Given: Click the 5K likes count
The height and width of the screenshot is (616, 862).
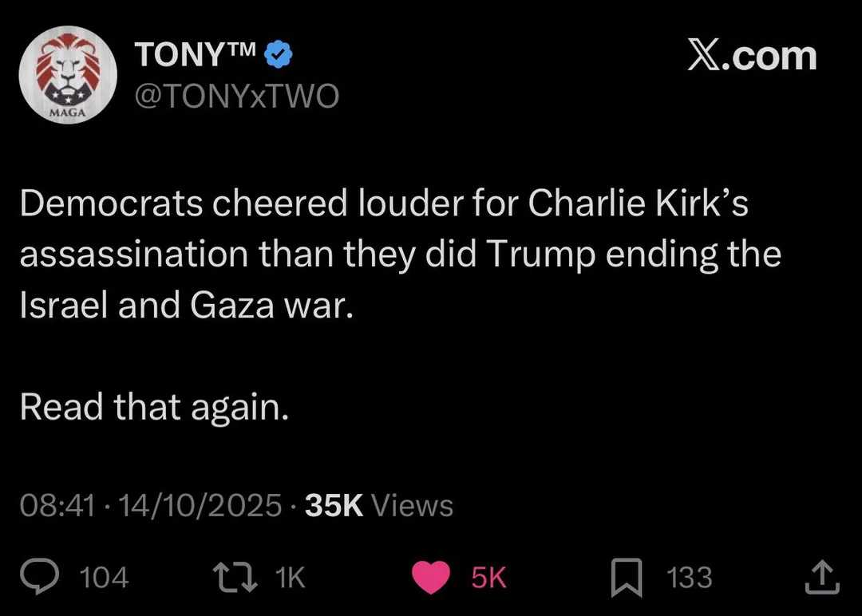Looking at the screenshot, I should (x=488, y=578).
